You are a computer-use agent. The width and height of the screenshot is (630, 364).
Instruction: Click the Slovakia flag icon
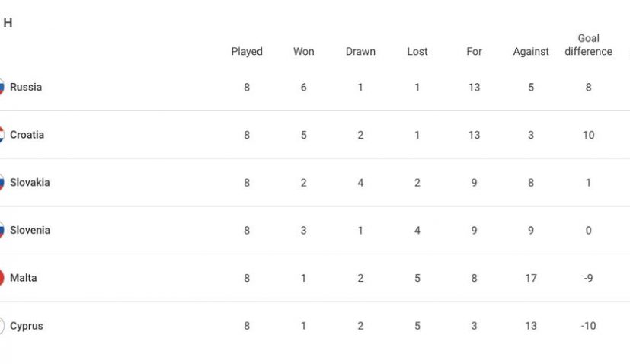tap(2, 183)
